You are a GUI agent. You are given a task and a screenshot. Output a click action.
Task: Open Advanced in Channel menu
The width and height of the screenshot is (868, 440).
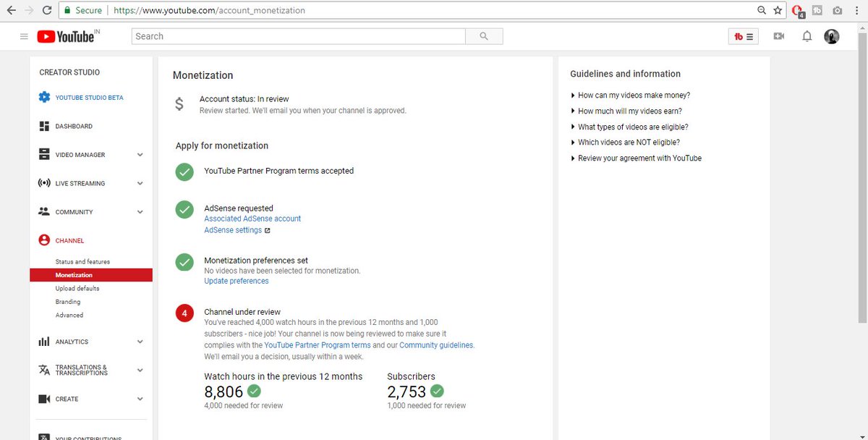(x=69, y=315)
